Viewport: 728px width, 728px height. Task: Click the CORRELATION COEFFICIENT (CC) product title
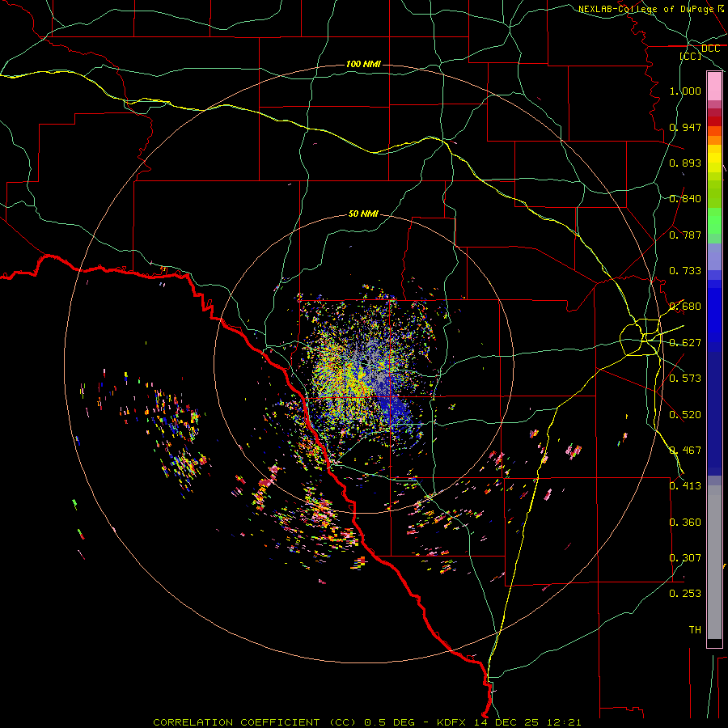(255, 722)
